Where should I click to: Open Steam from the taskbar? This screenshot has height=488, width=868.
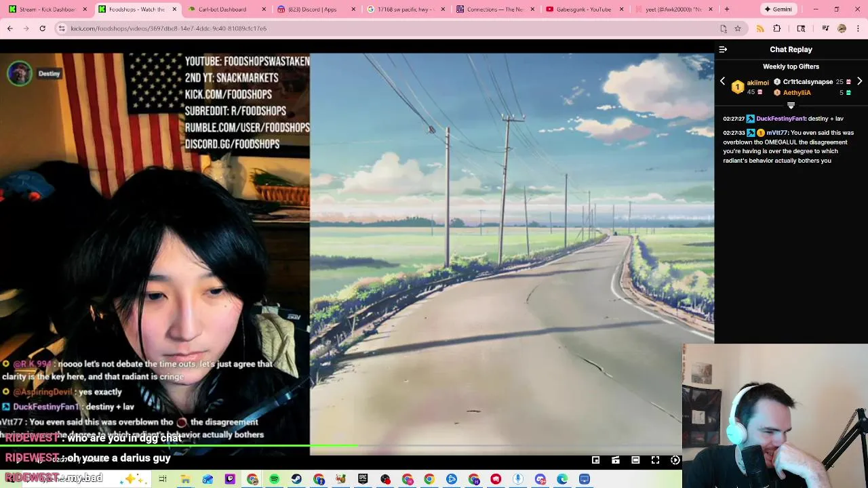296,479
